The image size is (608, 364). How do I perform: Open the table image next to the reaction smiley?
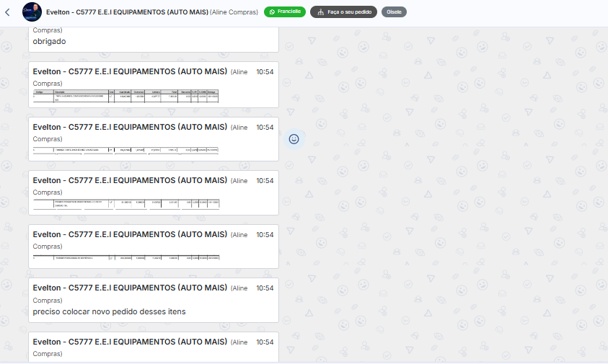pyautogui.click(x=125, y=150)
